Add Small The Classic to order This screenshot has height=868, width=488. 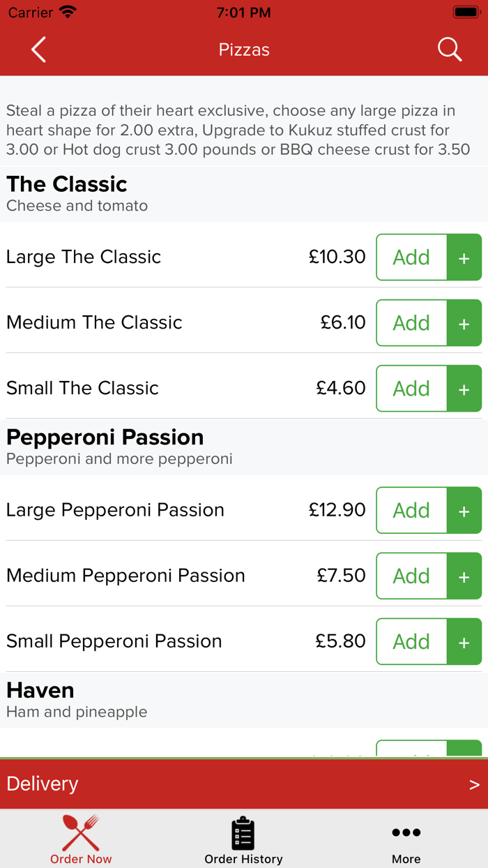click(411, 389)
